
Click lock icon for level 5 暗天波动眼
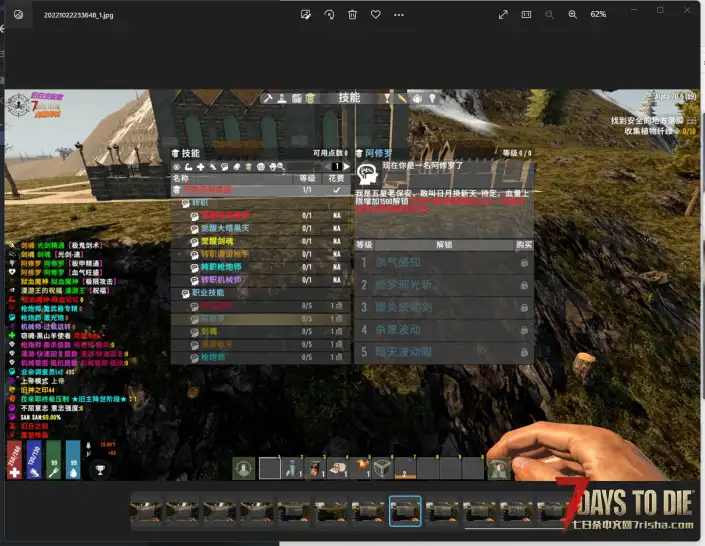click(524, 352)
